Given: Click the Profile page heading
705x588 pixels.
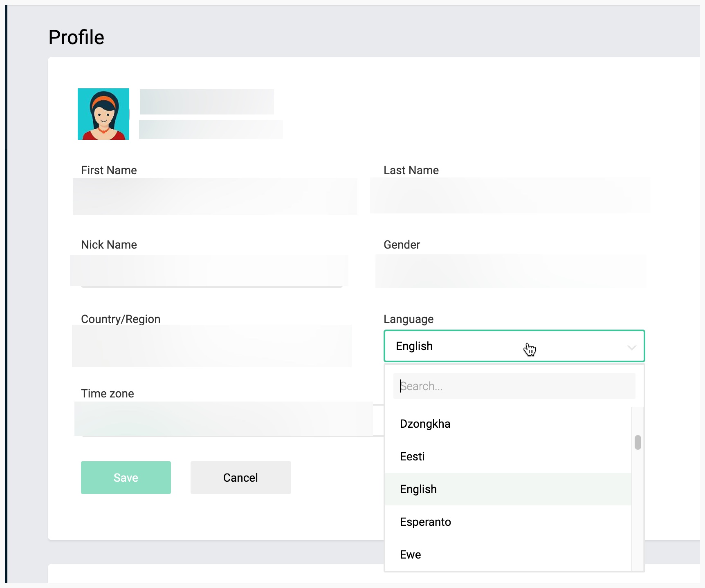Looking at the screenshot, I should pos(76,37).
